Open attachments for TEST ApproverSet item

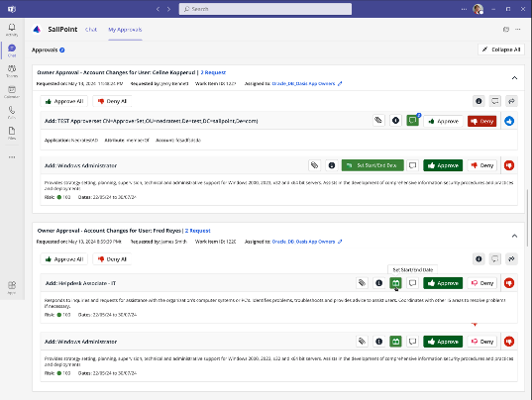coord(378,121)
